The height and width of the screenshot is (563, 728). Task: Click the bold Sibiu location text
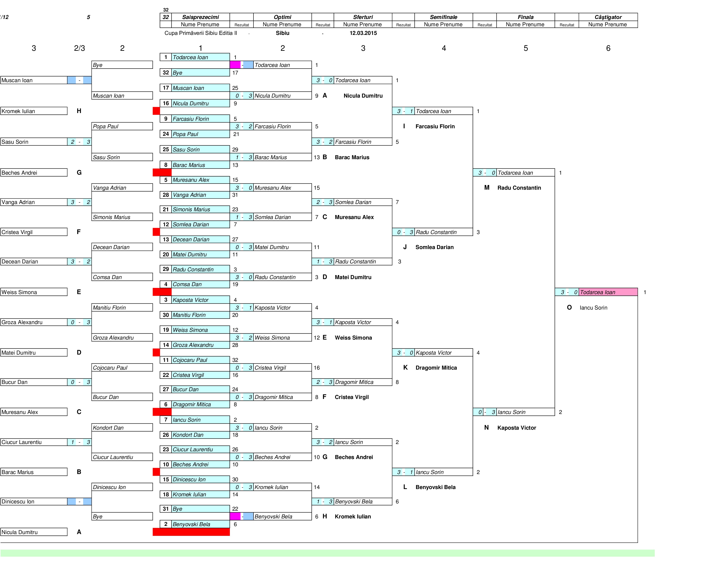[x=283, y=33]
